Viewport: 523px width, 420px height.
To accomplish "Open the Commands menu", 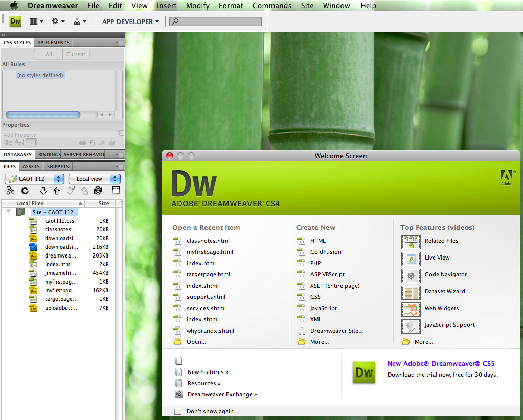I will (x=272, y=6).
